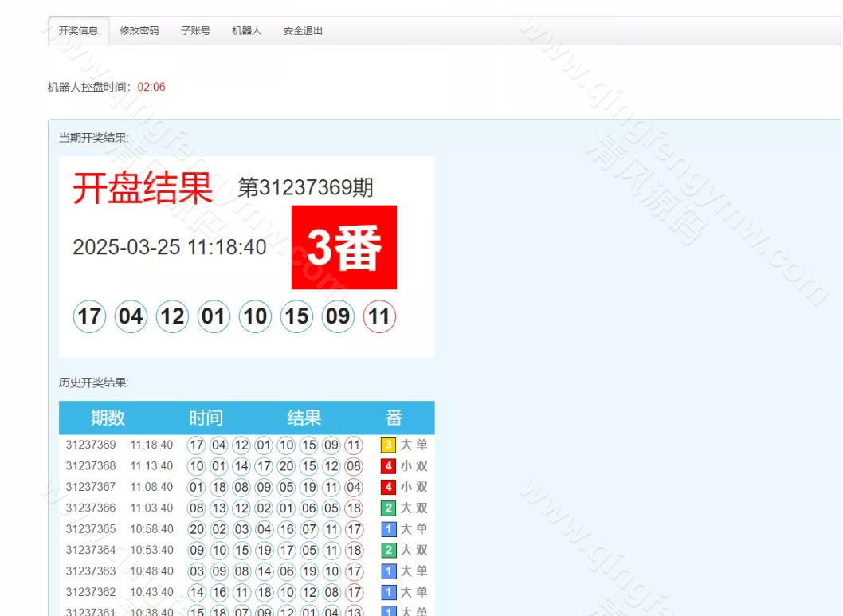Click the large 15 ball in current result
843x616 pixels.
pyautogui.click(x=296, y=316)
